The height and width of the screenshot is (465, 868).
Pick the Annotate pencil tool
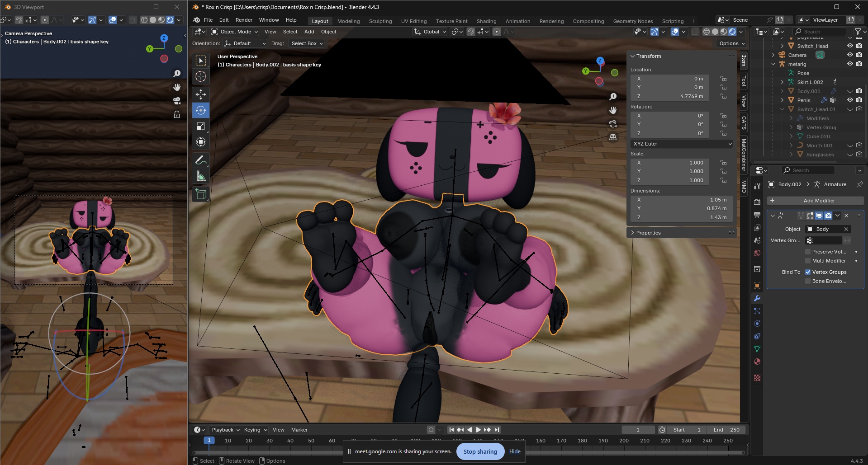tap(201, 160)
